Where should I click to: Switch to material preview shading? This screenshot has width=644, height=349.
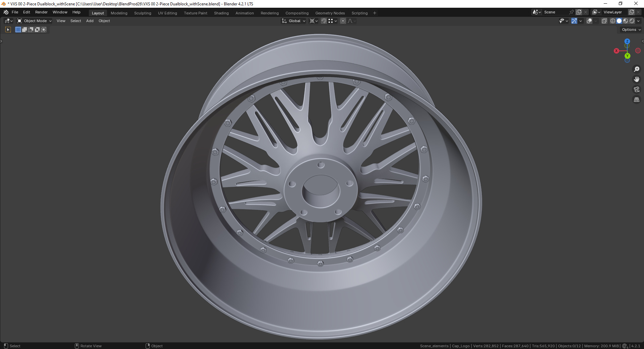[x=626, y=21]
